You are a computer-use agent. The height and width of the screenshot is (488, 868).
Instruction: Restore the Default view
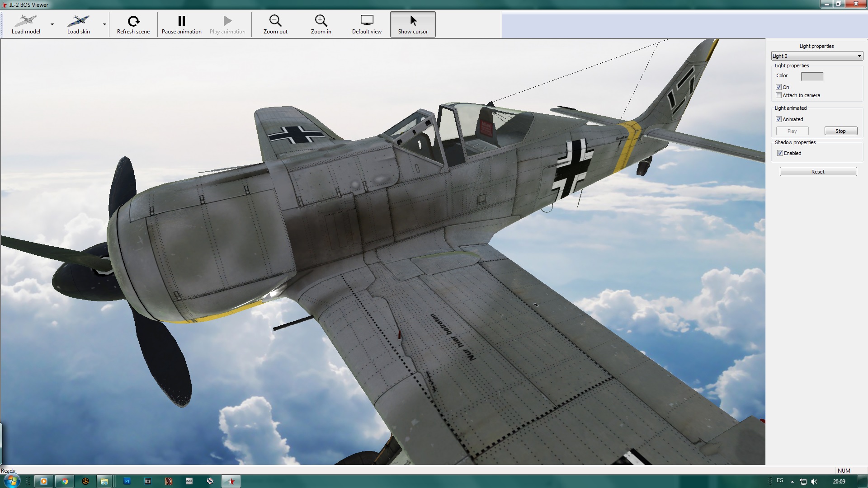coord(367,24)
